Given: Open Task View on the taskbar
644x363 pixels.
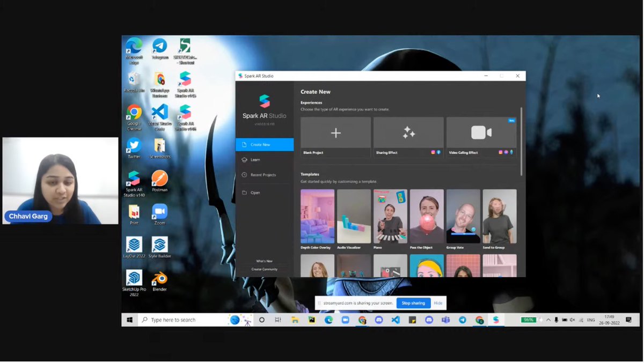Looking at the screenshot, I should click(278, 320).
